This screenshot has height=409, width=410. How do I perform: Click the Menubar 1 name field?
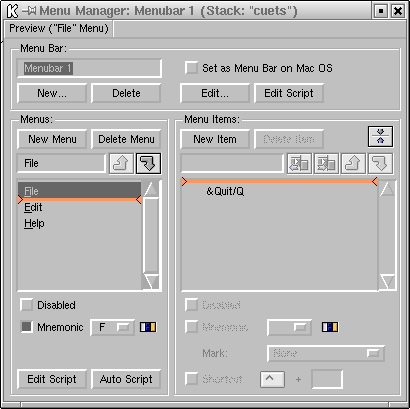89,68
